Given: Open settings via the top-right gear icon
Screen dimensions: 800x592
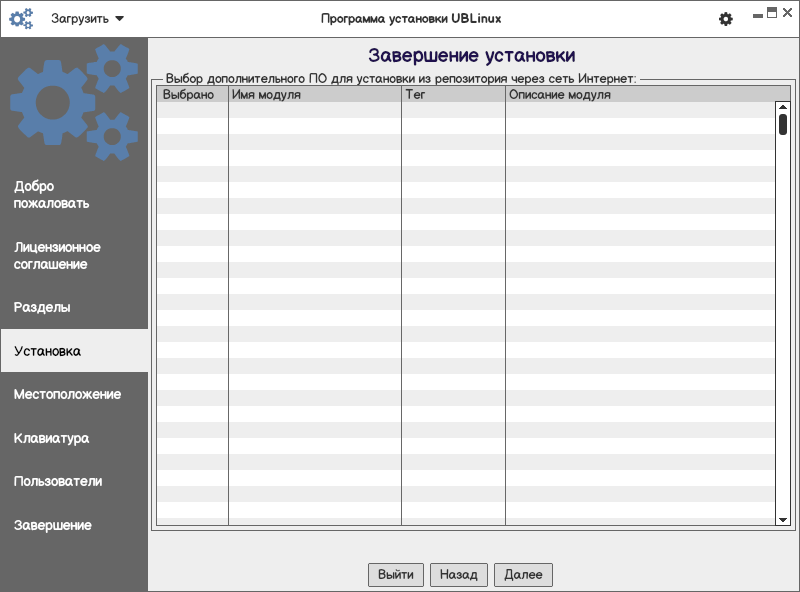Looking at the screenshot, I should 726,19.
